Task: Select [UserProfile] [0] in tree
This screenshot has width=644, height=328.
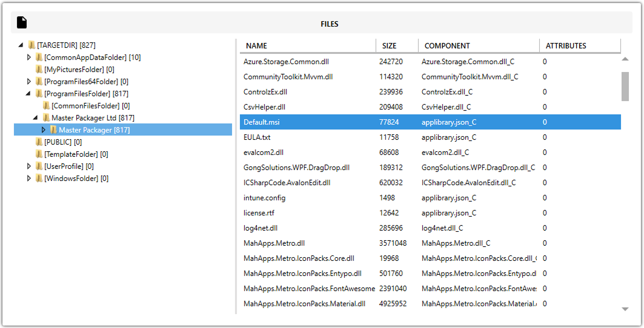Action: pyautogui.click(x=69, y=166)
